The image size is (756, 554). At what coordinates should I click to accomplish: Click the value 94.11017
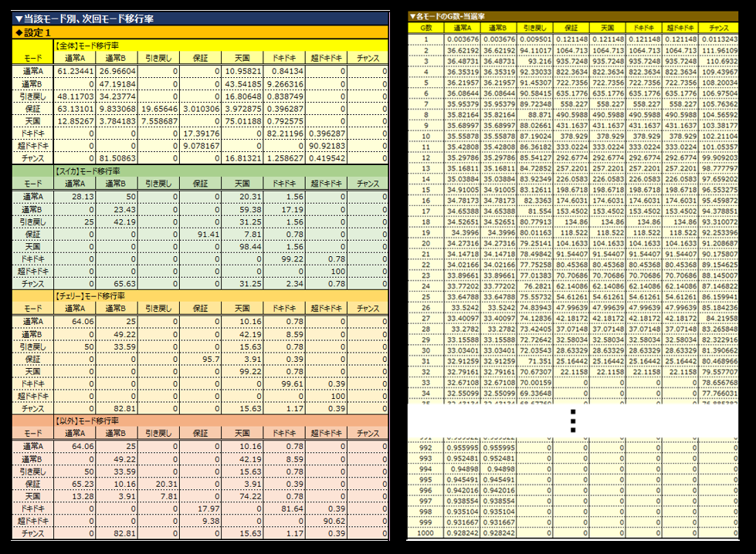[x=534, y=51]
